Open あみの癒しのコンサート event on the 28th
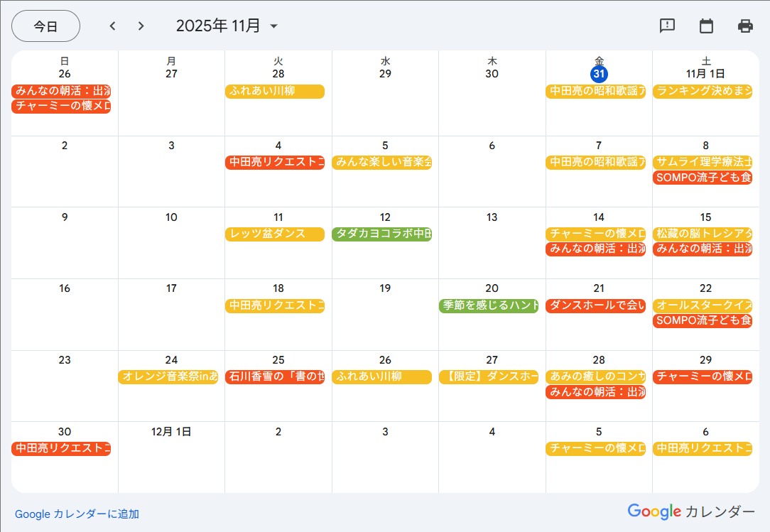The height and width of the screenshot is (532, 770). tap(596, 377)
